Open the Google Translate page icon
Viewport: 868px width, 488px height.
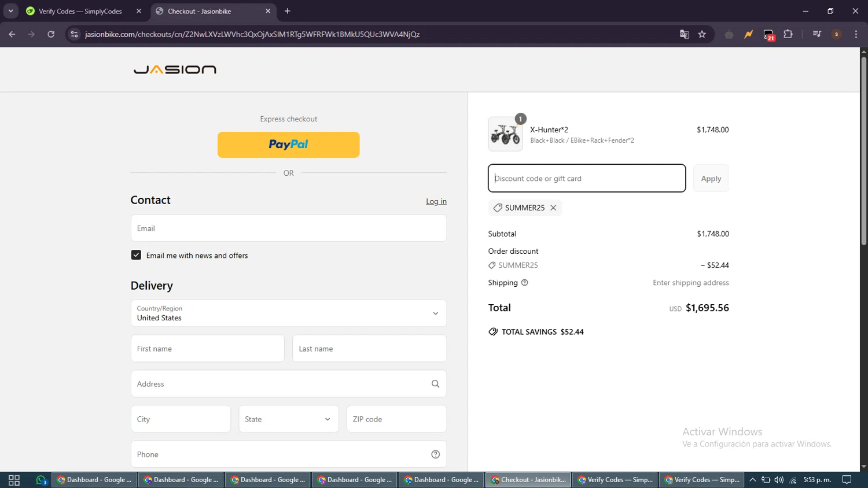685,34
